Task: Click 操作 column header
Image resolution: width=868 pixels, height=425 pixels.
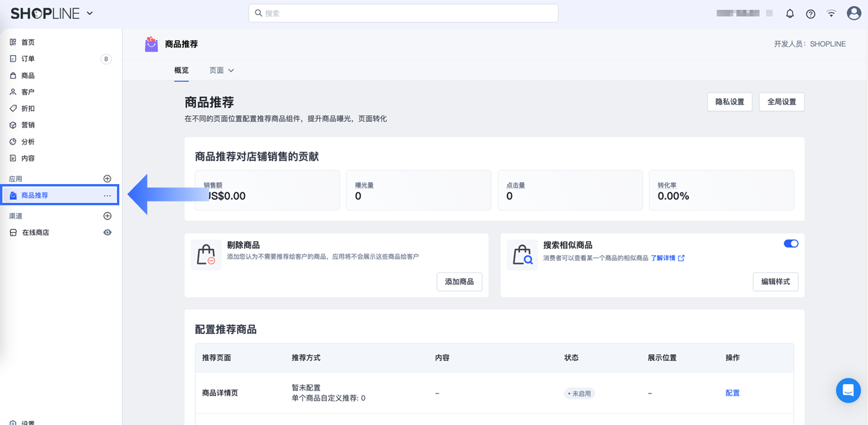Action: coord(732,358)
